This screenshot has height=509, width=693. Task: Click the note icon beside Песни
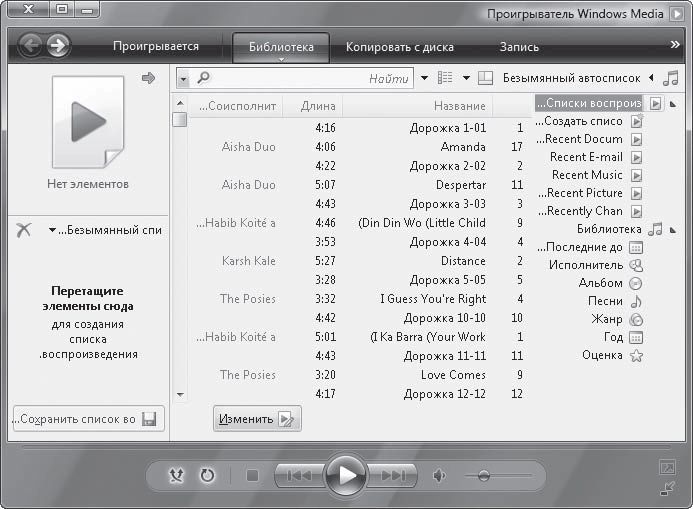636,301
